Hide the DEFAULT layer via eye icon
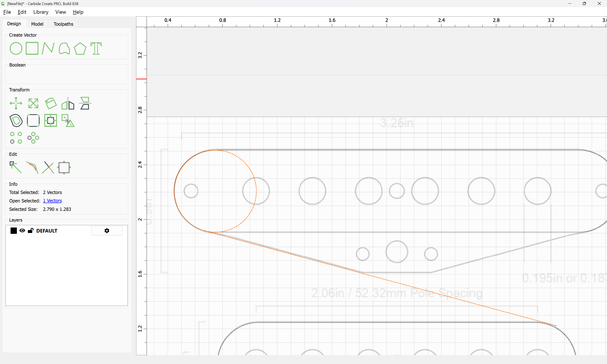The width and height of the screenshot is (607, 364). point(22,231)
